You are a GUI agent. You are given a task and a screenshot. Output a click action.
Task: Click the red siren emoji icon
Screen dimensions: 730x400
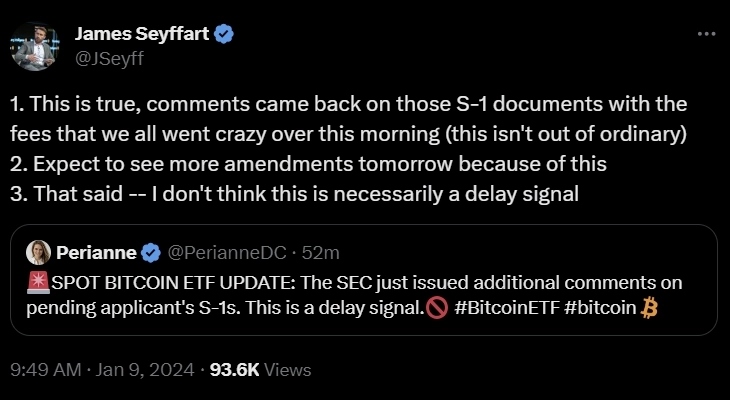[x=34, y=283]
